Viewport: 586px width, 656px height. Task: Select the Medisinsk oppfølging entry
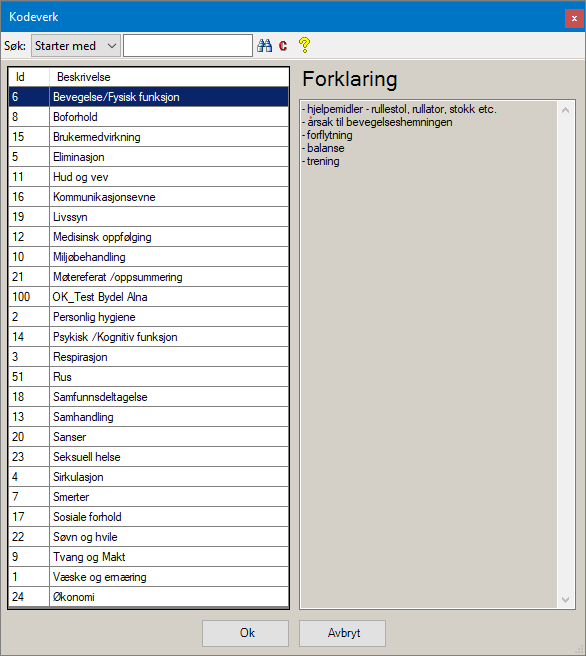tap(148, 237)
